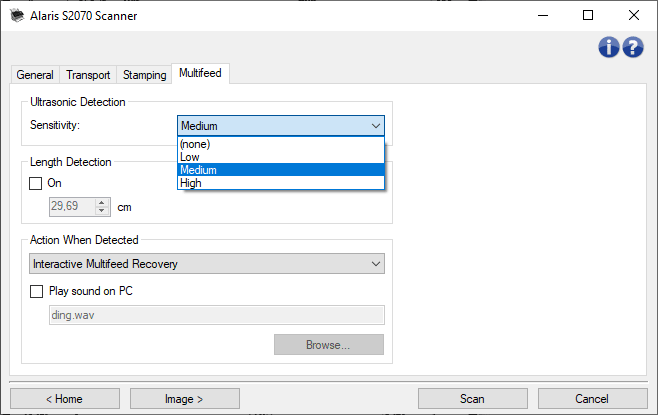
Task: Enable Length Detection On checkbox
Action: click(36, 183)
